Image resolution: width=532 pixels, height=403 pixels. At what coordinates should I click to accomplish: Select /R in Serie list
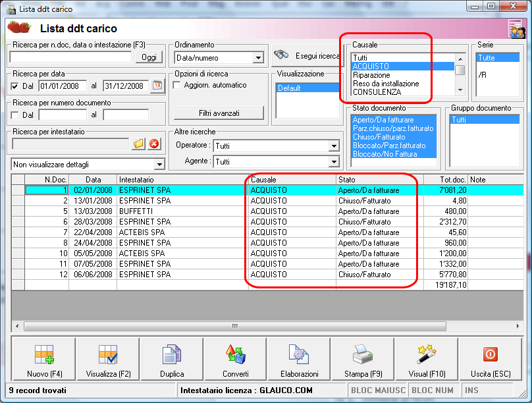(x=498, y=75)
